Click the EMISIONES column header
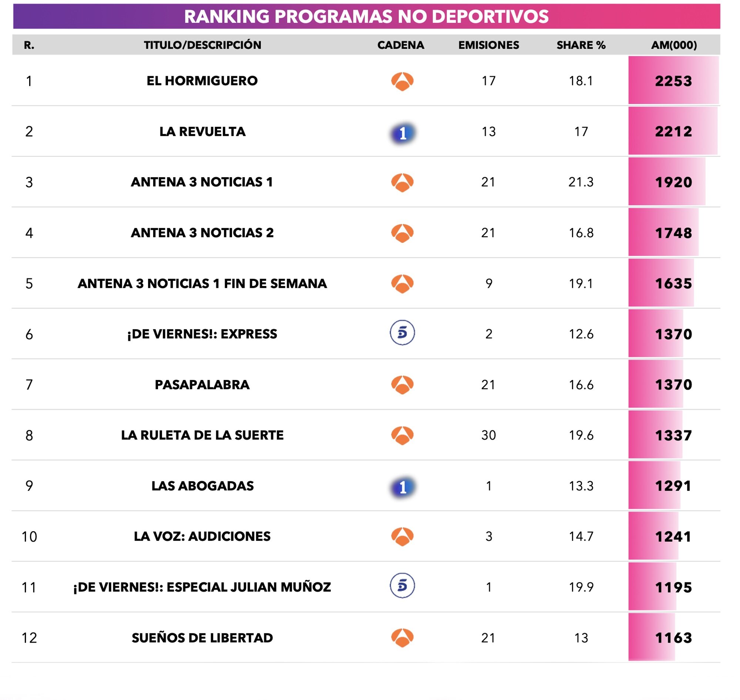The image size is (740, 700). pyautogui.click(x=488, y=45)
